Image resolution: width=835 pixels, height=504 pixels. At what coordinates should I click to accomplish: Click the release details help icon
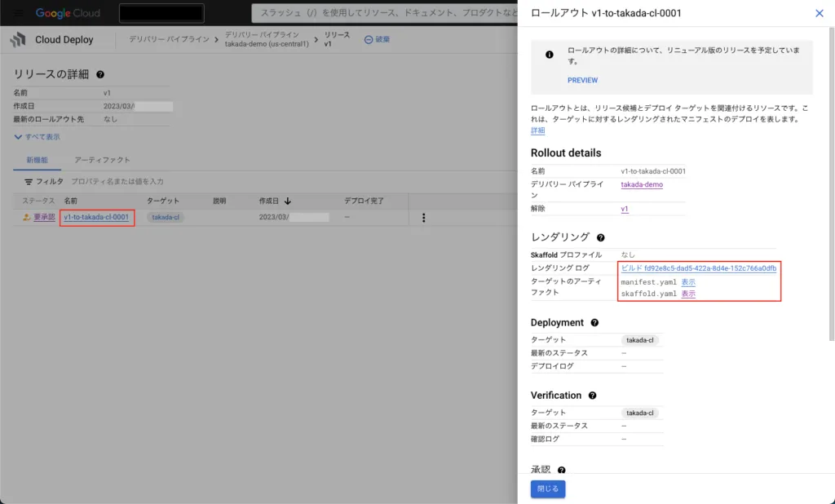click(x=100, y=74)
